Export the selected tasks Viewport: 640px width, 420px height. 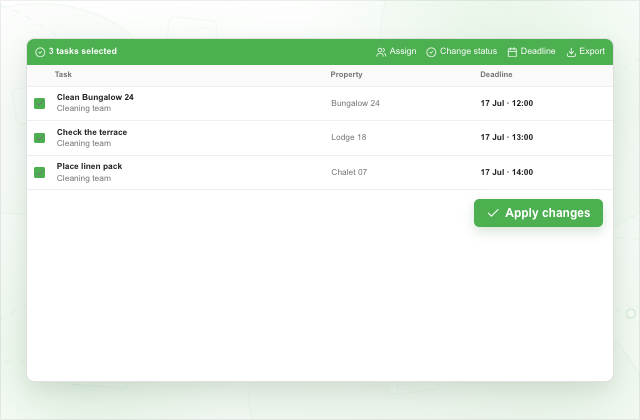coord(586,52)
